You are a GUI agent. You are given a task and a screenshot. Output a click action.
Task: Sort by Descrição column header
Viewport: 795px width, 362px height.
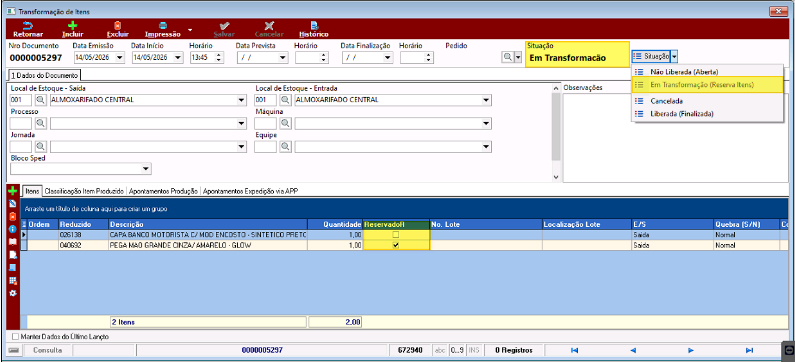[208, 224]
